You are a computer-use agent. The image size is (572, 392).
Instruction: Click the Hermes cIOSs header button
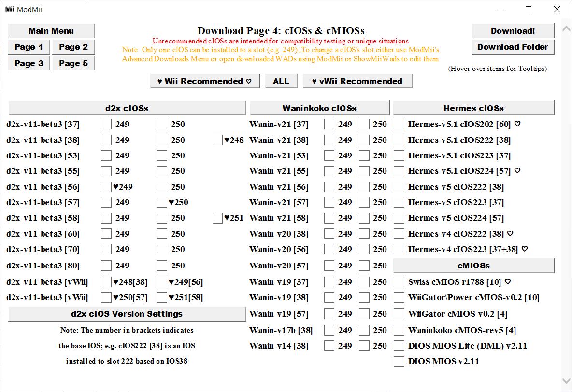coord(473,108)
